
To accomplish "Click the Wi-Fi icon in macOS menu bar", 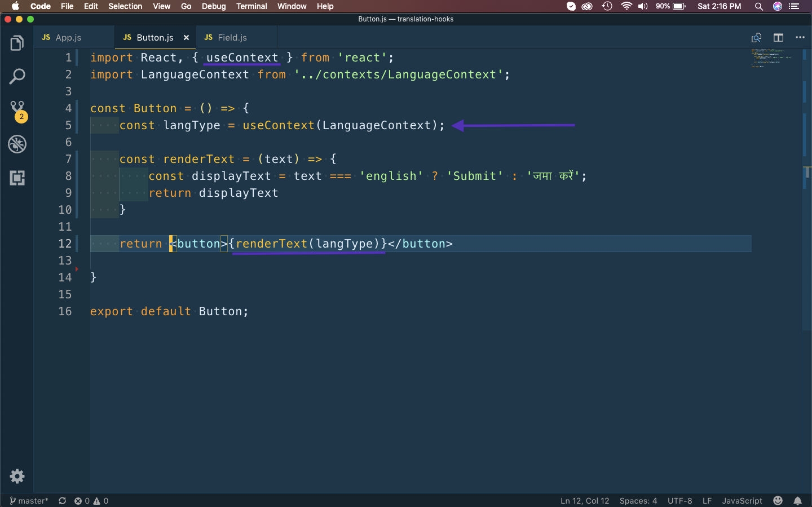I will pos(626,6).
